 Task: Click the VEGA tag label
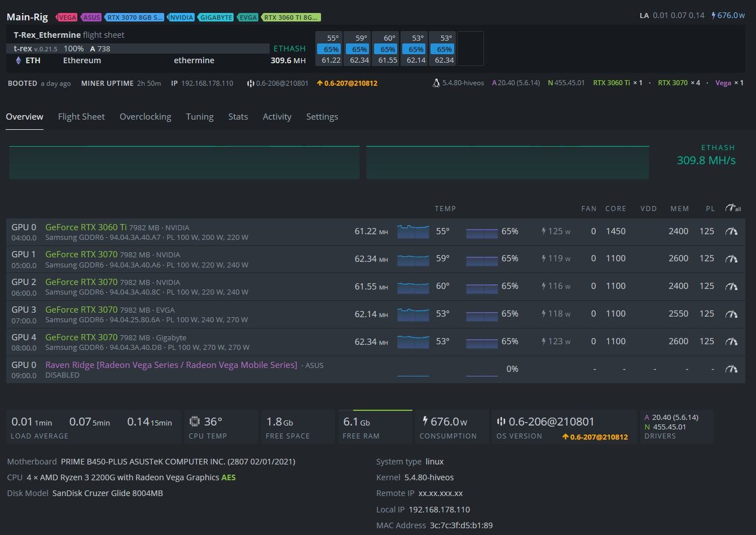click(67, 17)
